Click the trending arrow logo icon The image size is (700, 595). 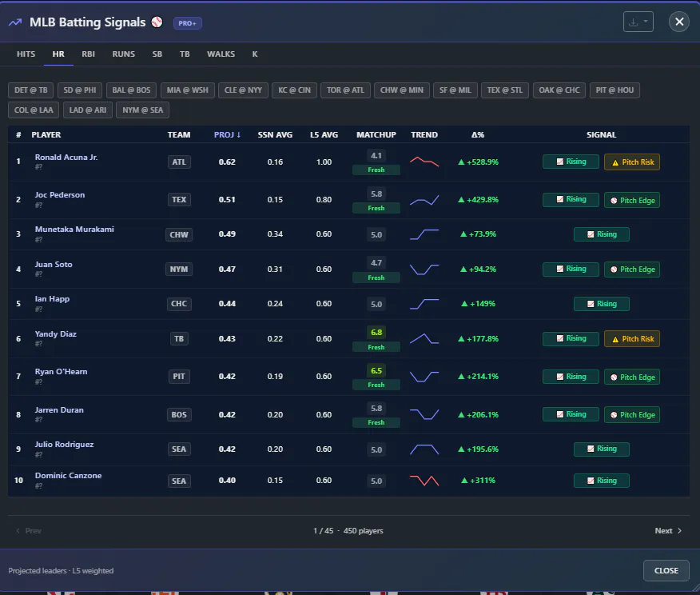(15, 22)
